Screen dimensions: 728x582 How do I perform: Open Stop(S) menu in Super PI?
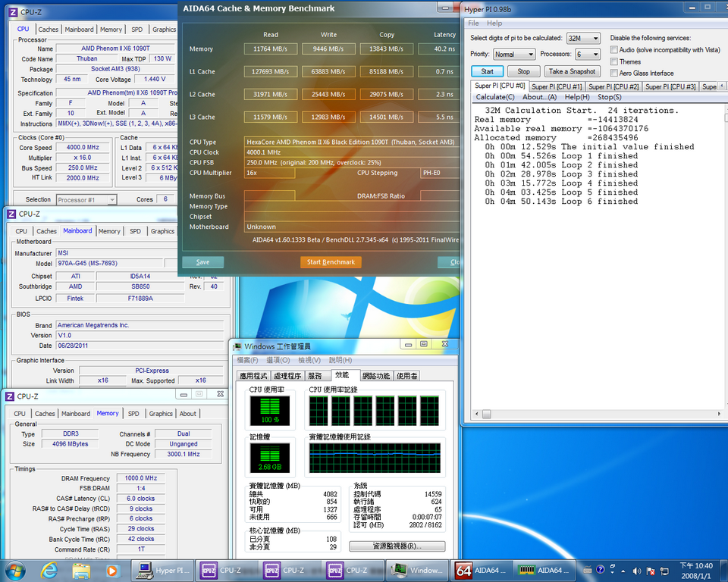pos(610,97)
